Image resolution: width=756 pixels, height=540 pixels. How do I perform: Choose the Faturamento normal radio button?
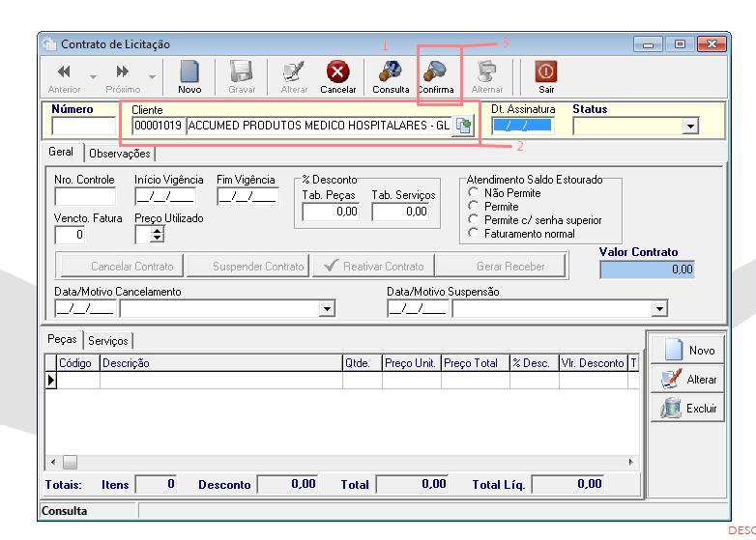474,233
